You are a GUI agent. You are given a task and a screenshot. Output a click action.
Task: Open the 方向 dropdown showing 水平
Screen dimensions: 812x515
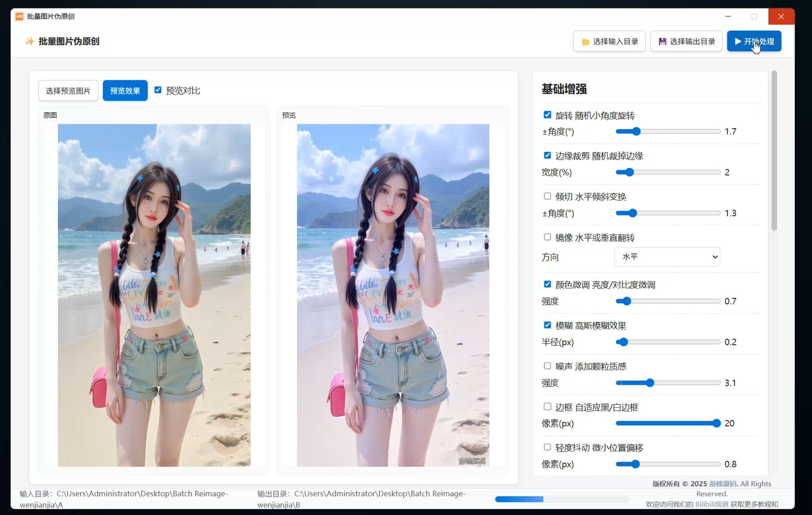(x=667, y=257)
